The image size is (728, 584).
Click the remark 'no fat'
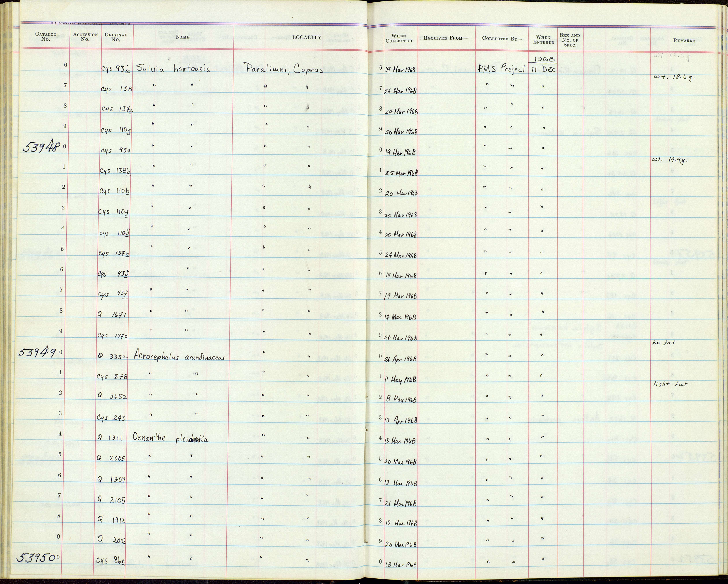[664, 343]
